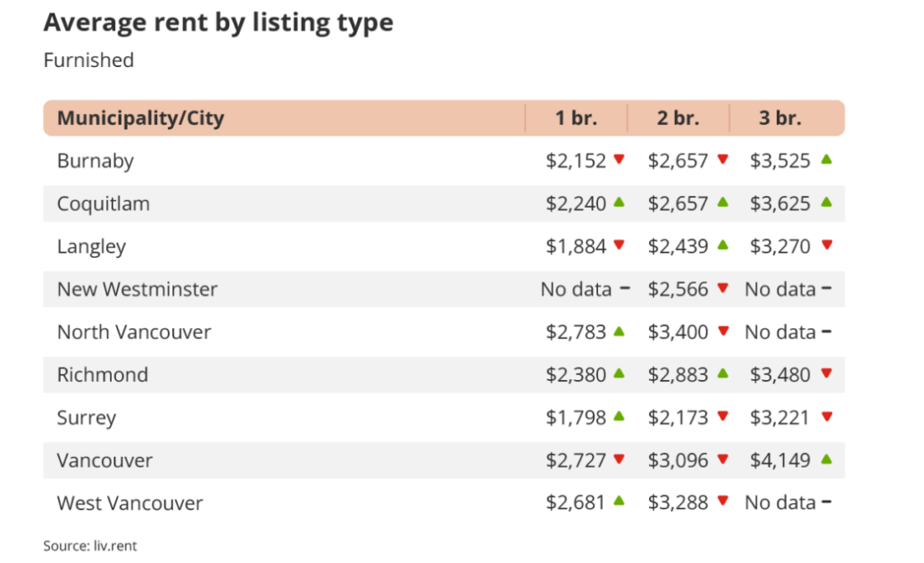Click the Surrey 1 br. price $1,798
924x563 pixels.
[x=576, y=418]
